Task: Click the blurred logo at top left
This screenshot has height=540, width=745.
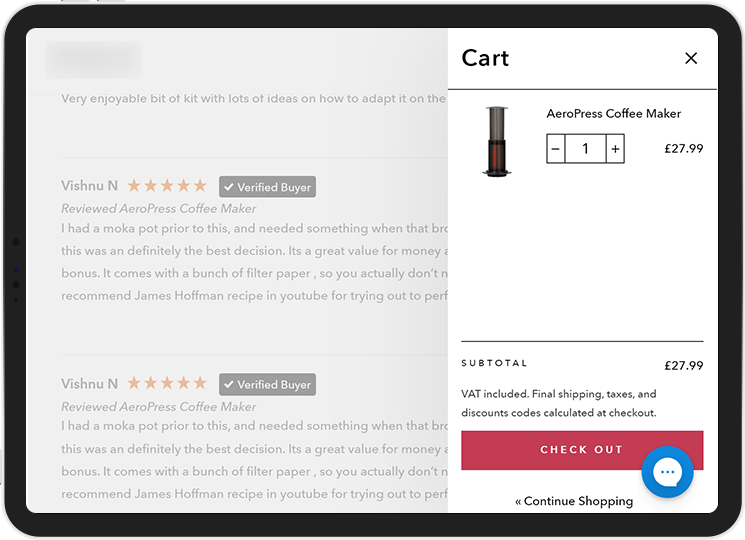Action: coord(93,60)
